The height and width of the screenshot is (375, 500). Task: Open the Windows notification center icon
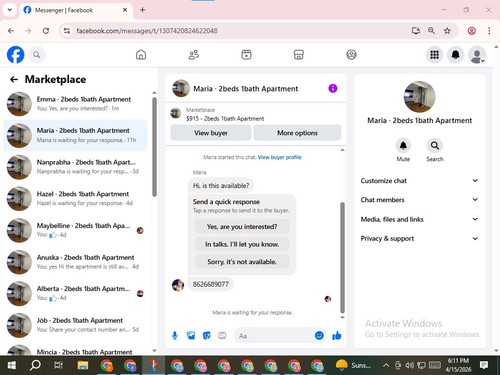click(x=484, y=365)
